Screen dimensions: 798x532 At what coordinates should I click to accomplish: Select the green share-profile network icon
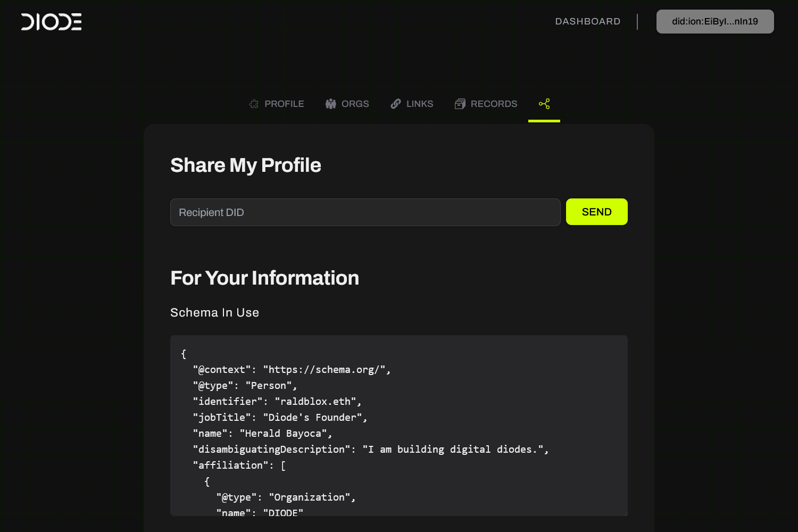[544, 104]
